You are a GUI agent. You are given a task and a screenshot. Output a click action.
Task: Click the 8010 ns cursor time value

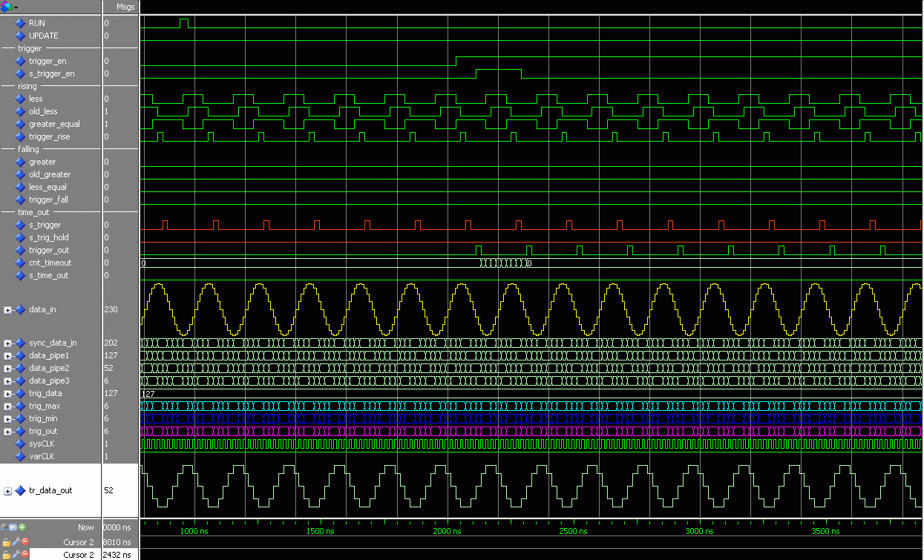117,542
